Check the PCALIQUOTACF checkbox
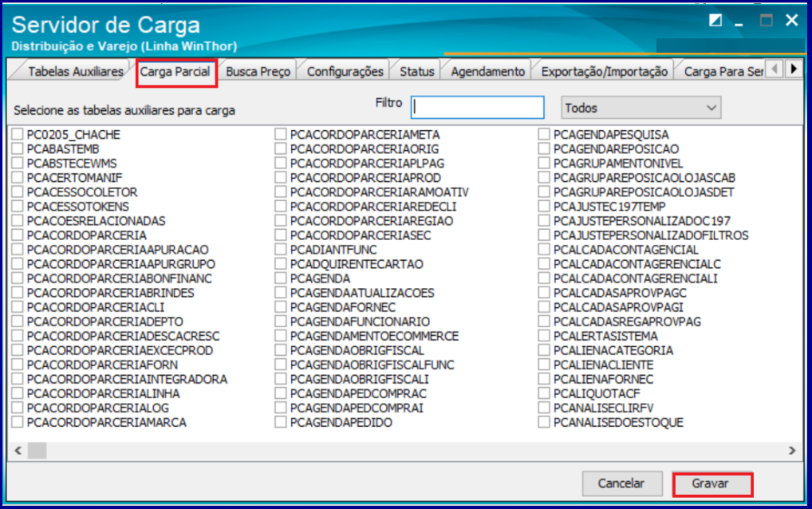The width and height of the screenshot is (812, 509). click(x=544, y=393)
